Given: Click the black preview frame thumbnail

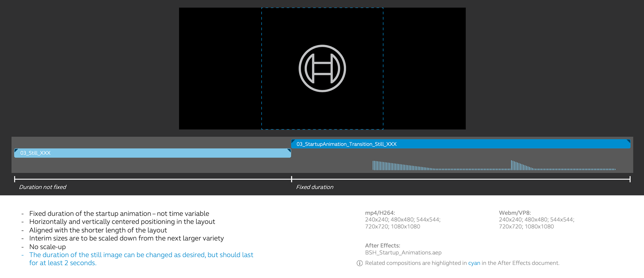Looking at the screenshot, I should (x=322, y=68).
